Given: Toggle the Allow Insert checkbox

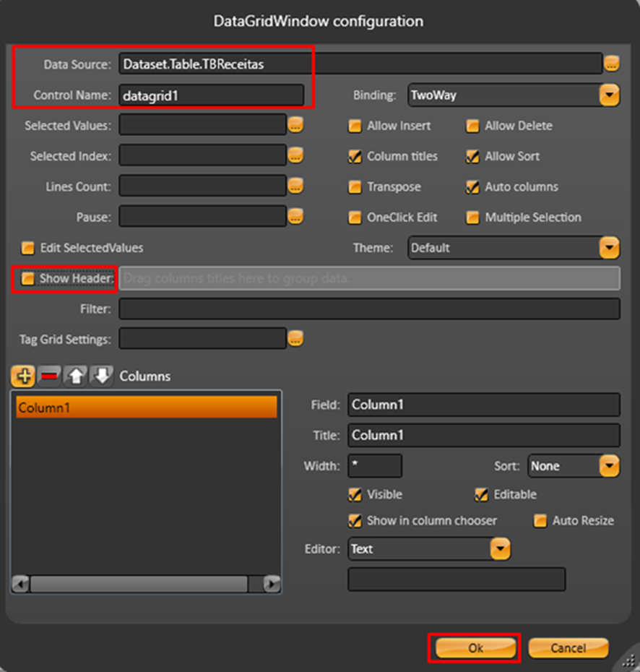Looking at the screenshot, I should 355,126.
